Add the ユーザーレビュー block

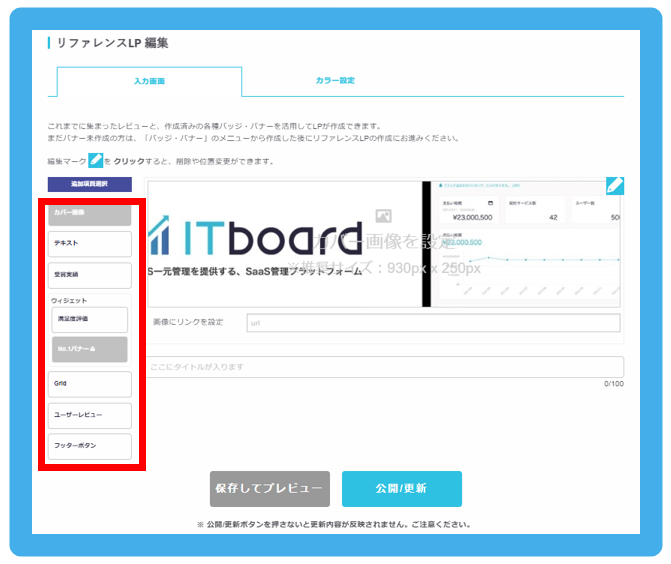(x=90, y=414)
